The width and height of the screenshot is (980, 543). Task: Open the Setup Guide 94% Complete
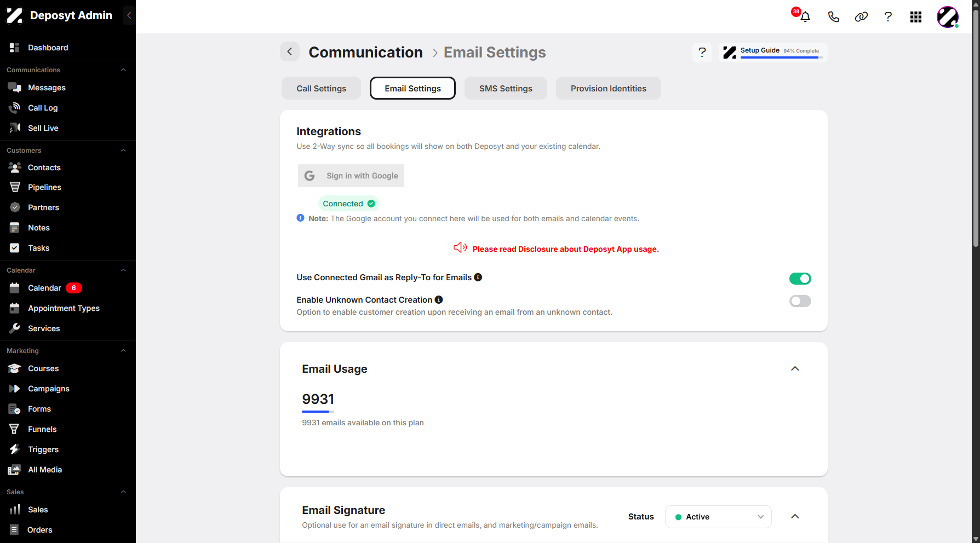773,53
